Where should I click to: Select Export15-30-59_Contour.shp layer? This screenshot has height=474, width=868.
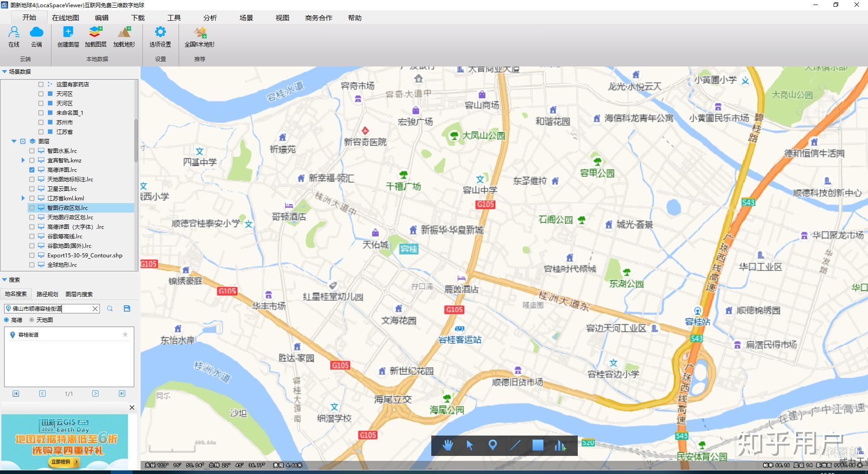tap(85, 256)
